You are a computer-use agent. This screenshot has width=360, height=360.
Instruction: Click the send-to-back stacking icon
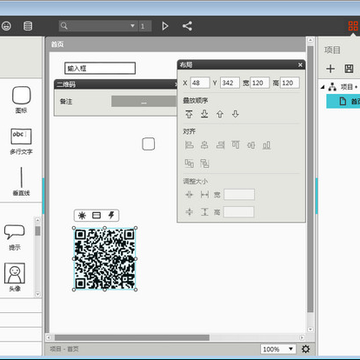coord(204,114)
